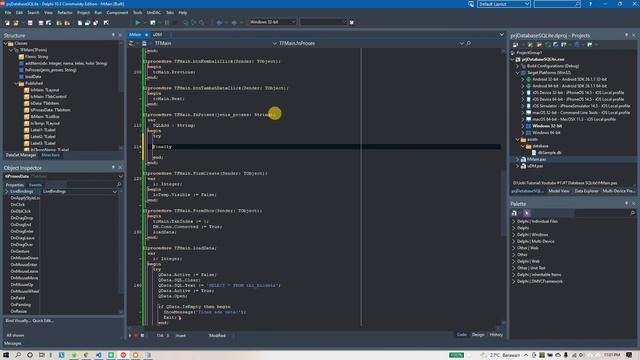Select the OnDblClick event row
The height and width of the screenshot is (360, 640).
coord(20,211)
